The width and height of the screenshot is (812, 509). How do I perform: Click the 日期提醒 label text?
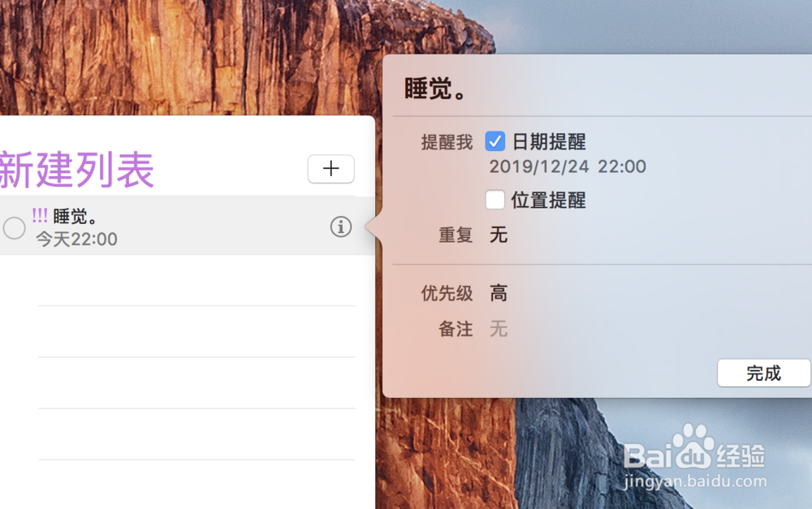point(549,141)
